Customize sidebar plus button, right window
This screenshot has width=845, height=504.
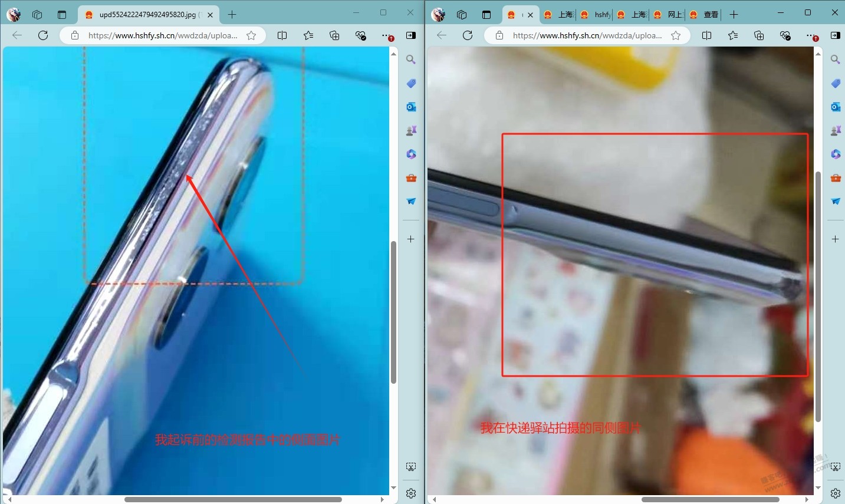(836, 239)
